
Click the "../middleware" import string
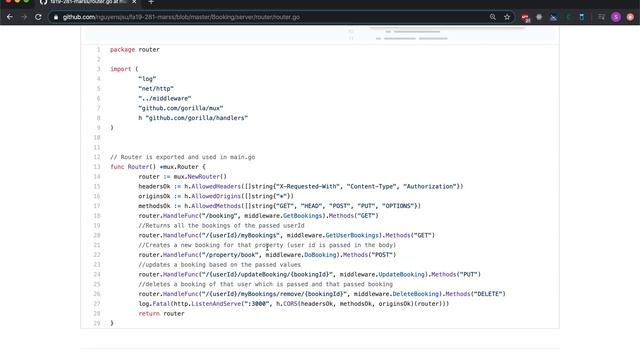(165, 98)
